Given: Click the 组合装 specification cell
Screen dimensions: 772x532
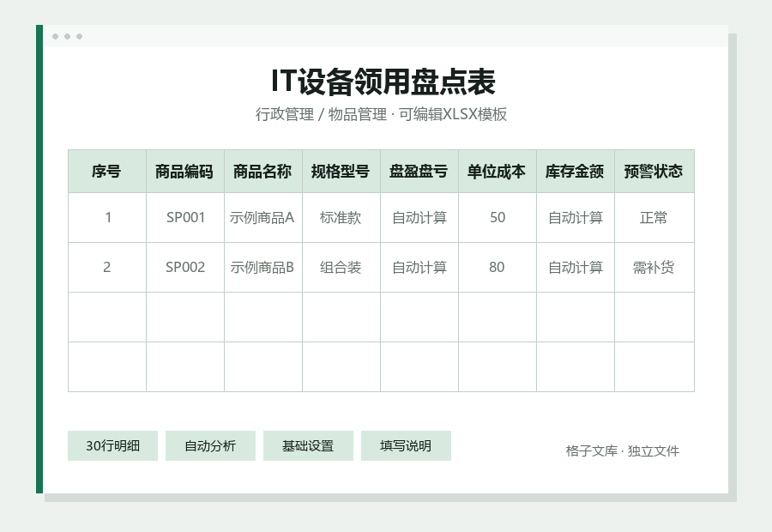Looking at the screenshot, I should [341, 267].
